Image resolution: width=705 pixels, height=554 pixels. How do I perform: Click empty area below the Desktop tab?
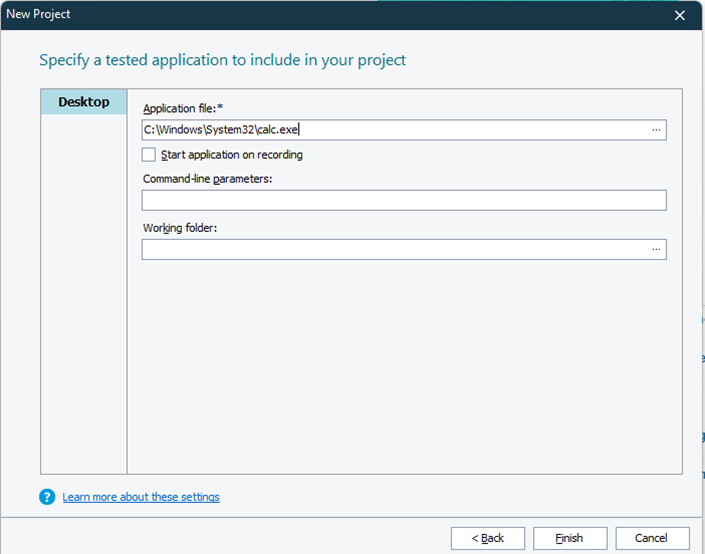(x=84, y=300)
